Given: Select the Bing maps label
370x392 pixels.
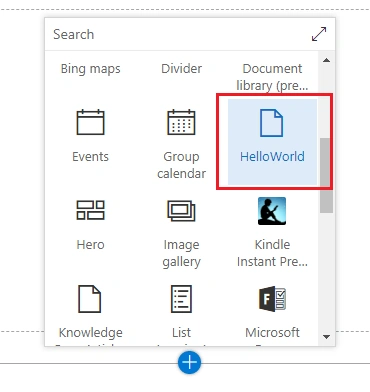Looking at the screenshot, I should click(x=90, y=69).
